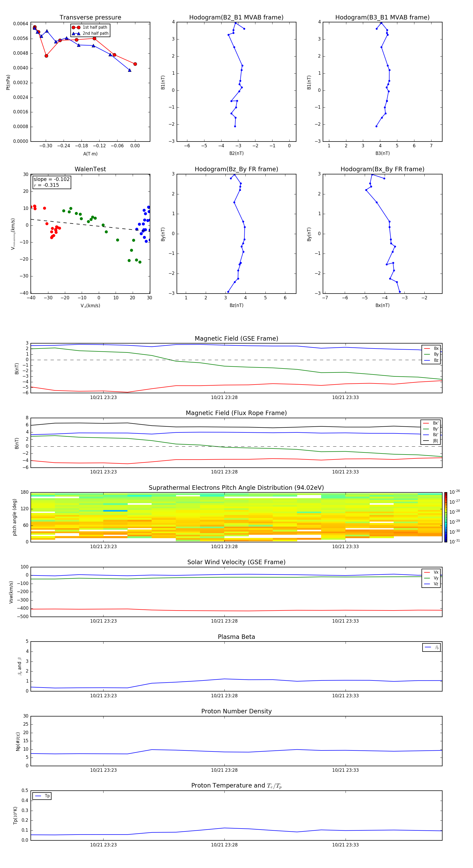Click '10/21 23:28' under Plasma Beta plot
This screenshot has width=473, height=868.
pos(224,696)
